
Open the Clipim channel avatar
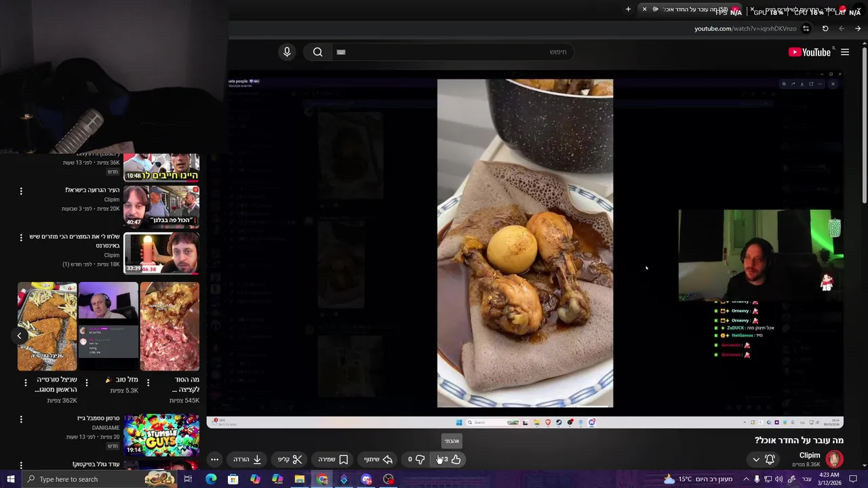tap(834, 459)
